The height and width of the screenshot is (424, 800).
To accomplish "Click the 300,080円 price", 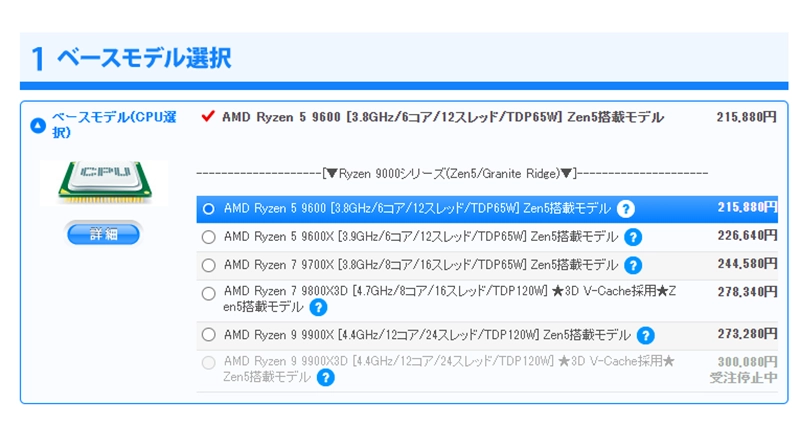I will 747,362.
